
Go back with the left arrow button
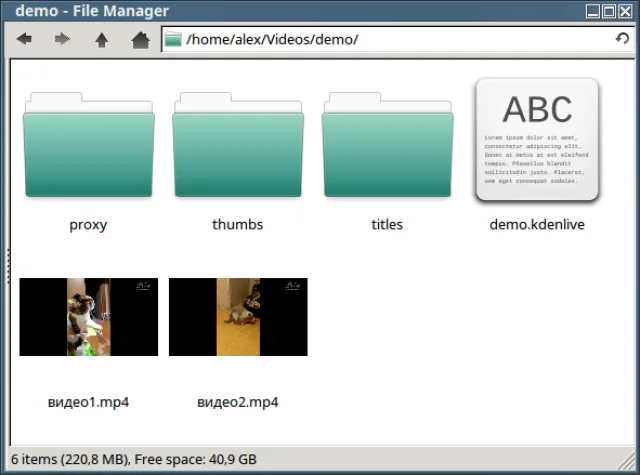click(x=24, y=39)
